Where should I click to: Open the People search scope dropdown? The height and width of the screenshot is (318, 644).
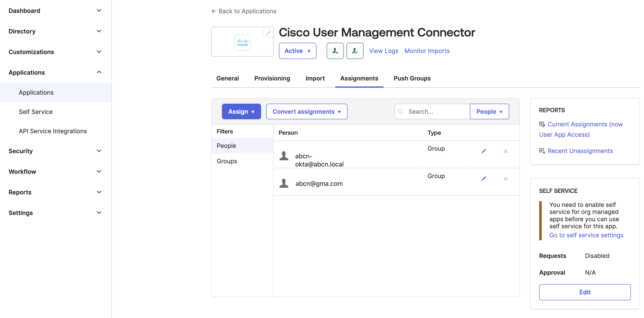tap(489, 112)
